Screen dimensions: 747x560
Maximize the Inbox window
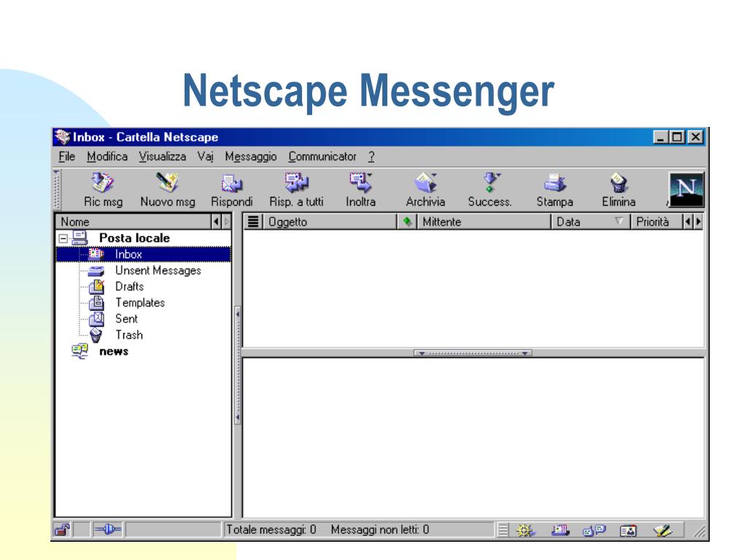pos(677,137)
